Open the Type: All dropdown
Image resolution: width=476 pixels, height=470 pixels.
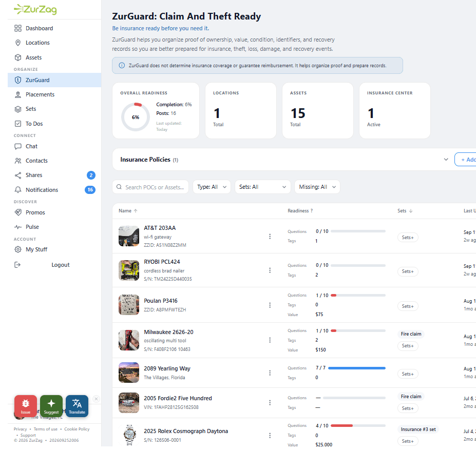(x=212, y=187)
